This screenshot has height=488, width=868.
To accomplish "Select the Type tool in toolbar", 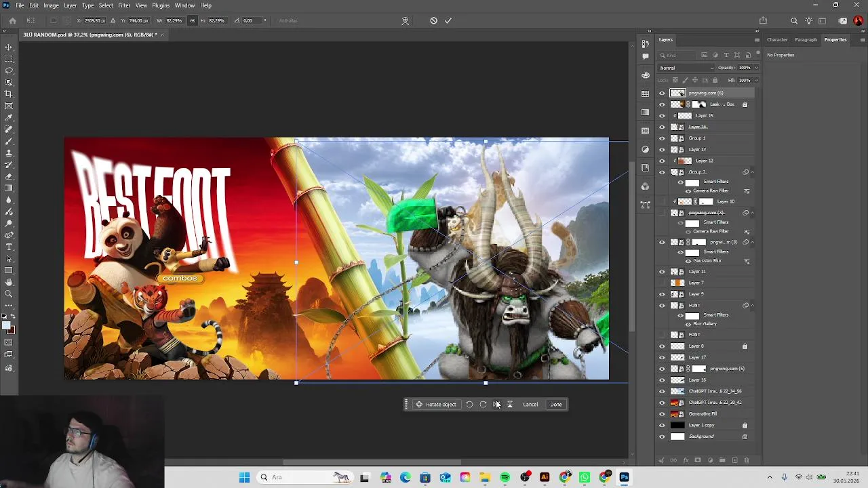I will (x=9, y=247).
